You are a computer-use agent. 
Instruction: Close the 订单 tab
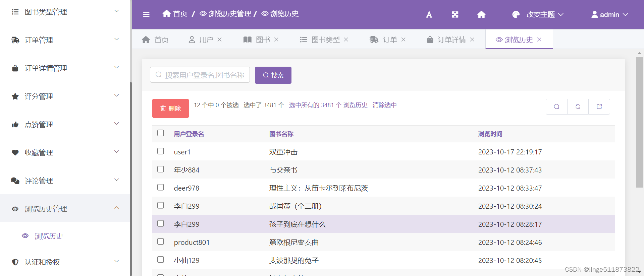coord(404,40)
